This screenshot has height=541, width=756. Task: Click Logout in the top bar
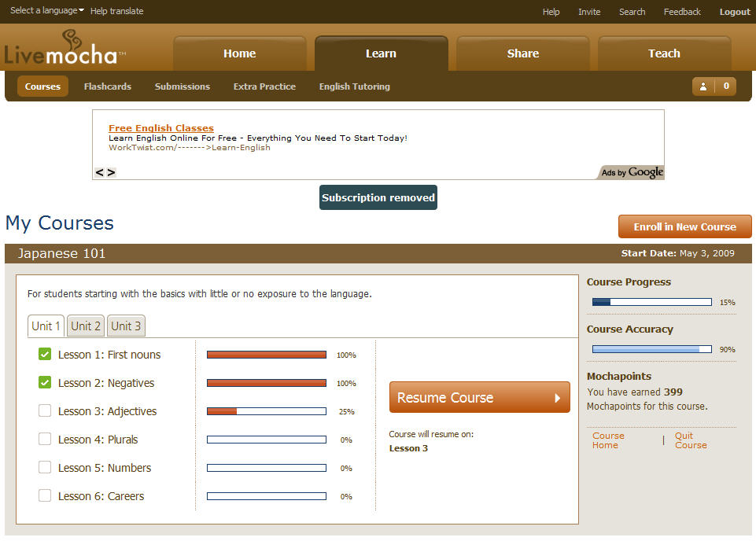[735, 12]
